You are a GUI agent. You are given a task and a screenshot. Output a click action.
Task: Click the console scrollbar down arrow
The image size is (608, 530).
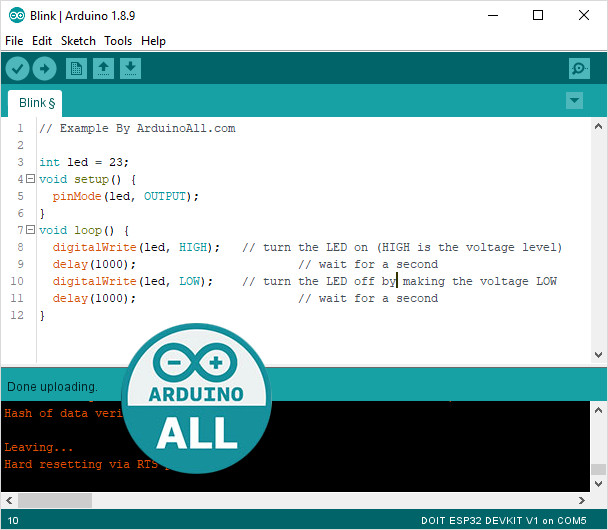pos(598,483)
